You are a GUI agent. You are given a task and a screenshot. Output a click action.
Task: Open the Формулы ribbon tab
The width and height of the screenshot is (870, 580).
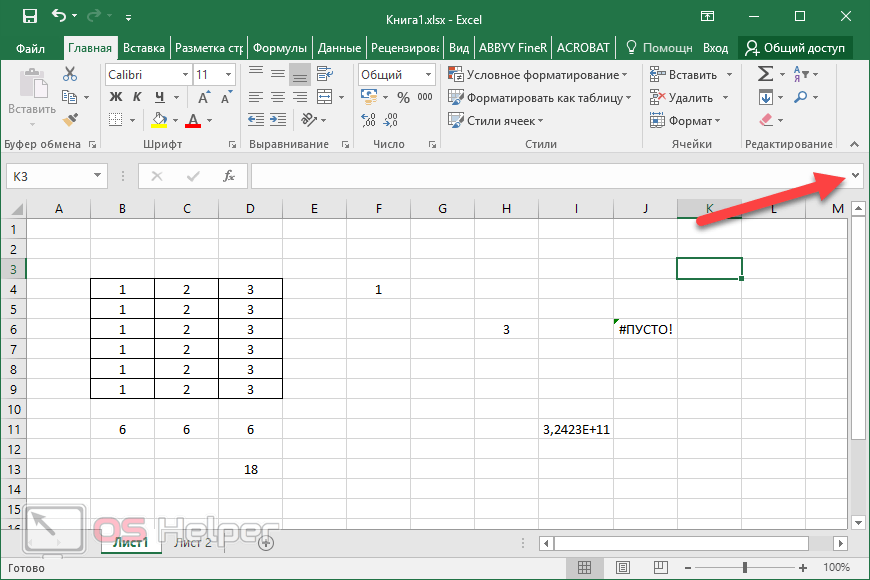tap(279, 48)
